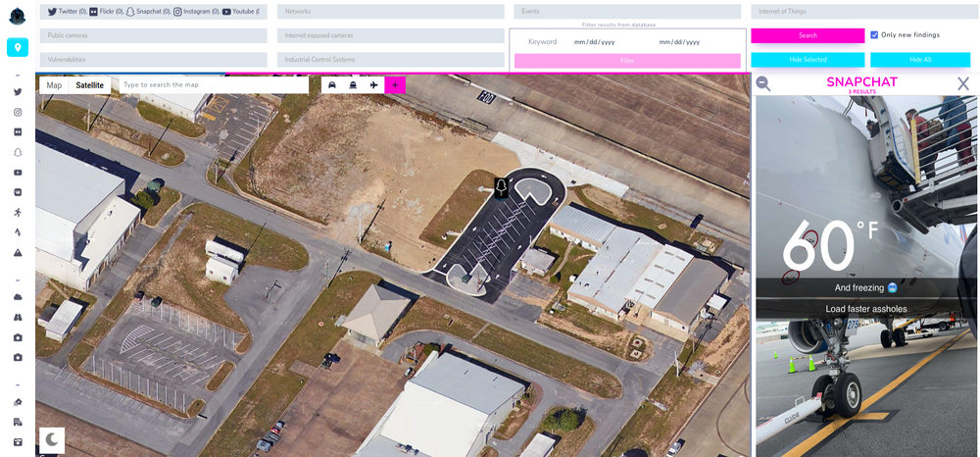The height and width of the screenshot is (457, 980).
Task: Select the Instagram icon in the left sidebar
Action: (x=18, y=112)
